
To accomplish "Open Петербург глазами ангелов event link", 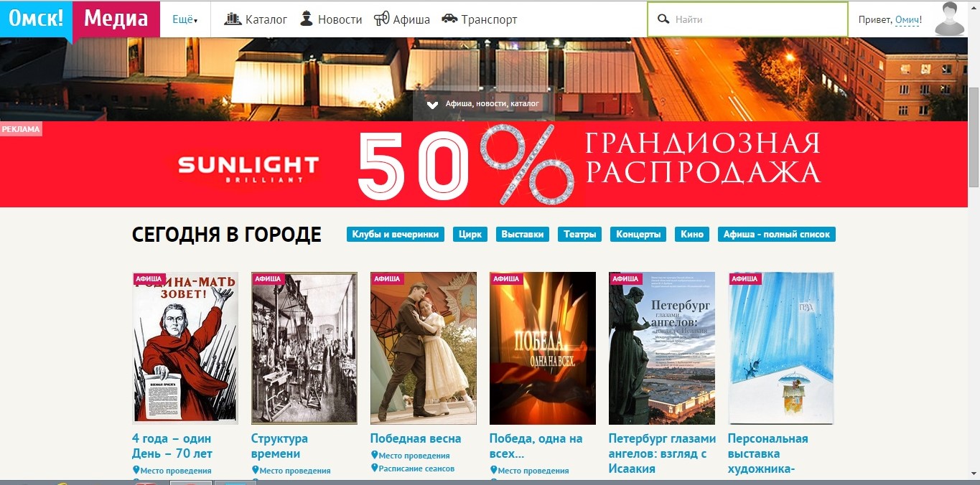I will pos(662,453).
